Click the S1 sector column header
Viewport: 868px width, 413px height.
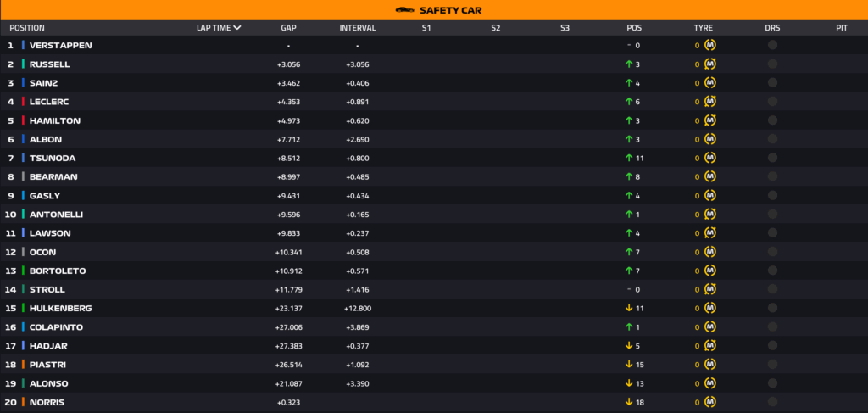[x=426, y=28]
